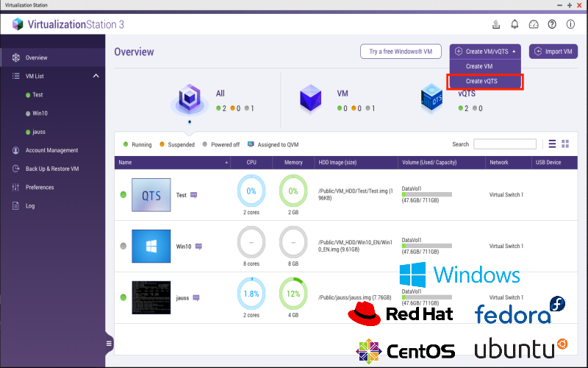The width and height of the screenshot is (588, 368).
Task: Sort by the Name column arrow
Action: 226,163
